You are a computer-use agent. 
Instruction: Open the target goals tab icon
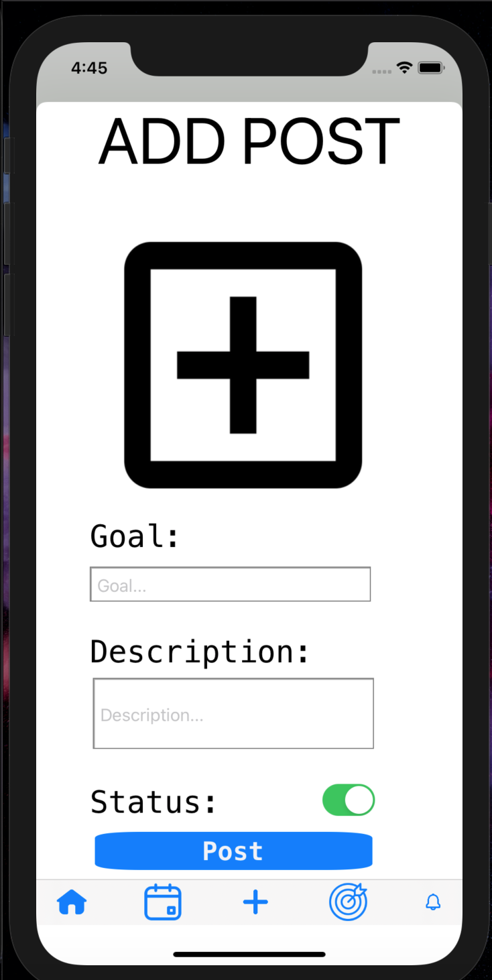point(349,902)
